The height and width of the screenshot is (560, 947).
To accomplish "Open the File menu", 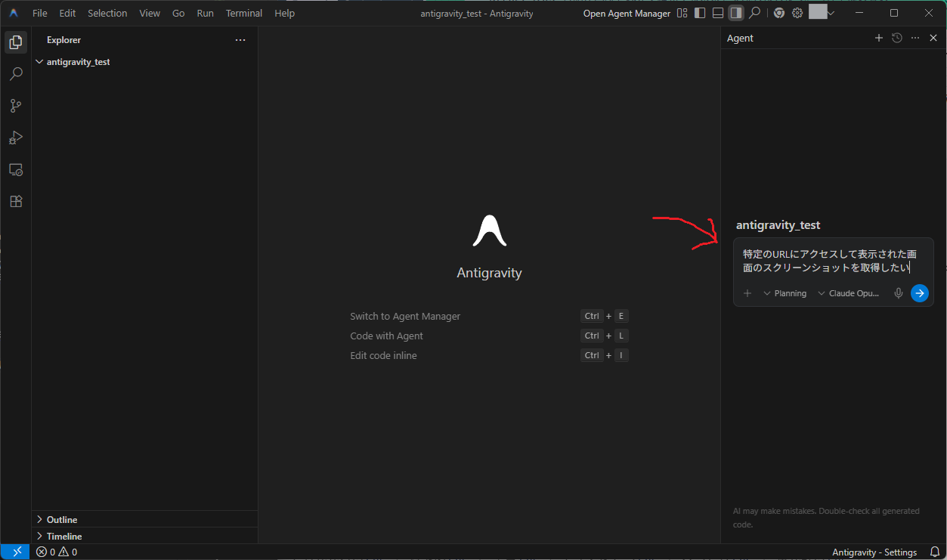I will pyautogui.click(x=40, y=13).
